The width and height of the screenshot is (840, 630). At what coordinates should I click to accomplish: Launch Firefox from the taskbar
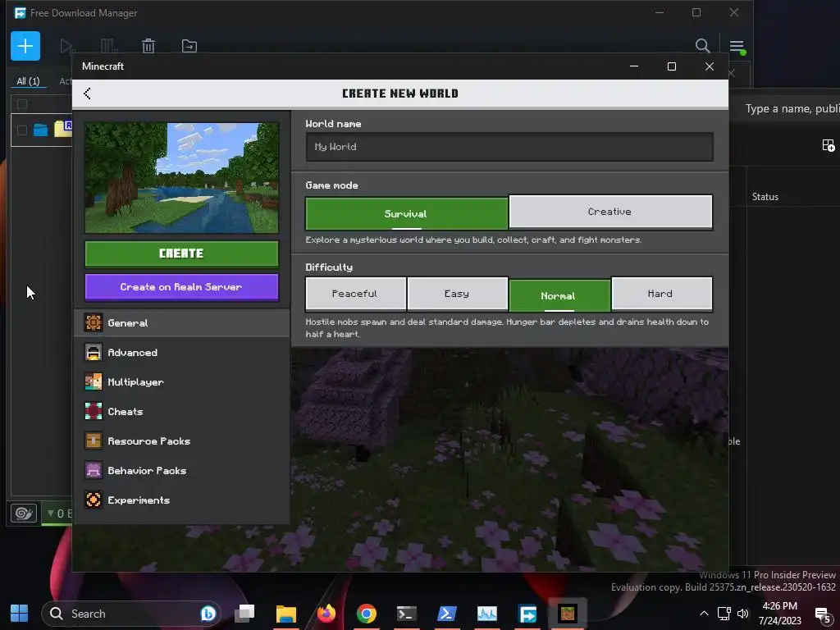[326, 614]
